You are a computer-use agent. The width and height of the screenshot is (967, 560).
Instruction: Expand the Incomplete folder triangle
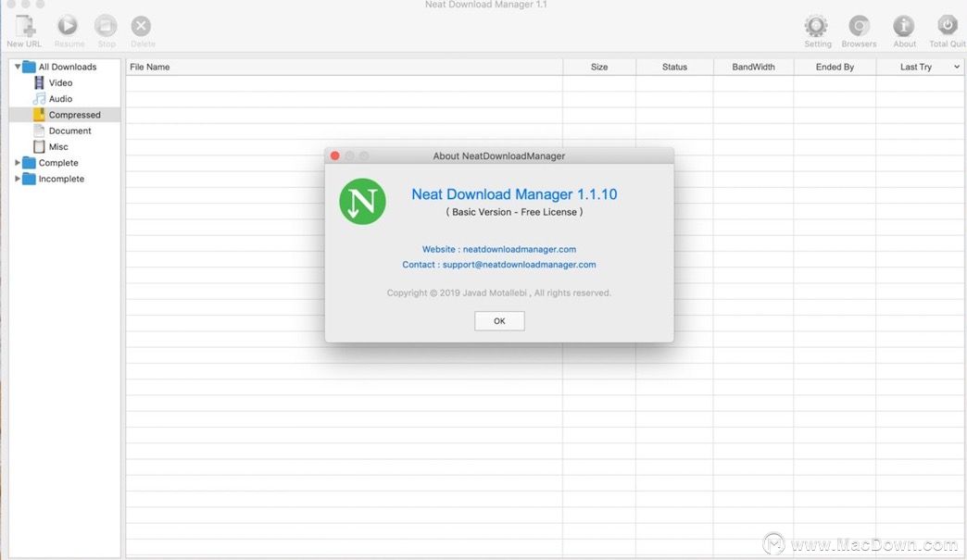[18, 179]
